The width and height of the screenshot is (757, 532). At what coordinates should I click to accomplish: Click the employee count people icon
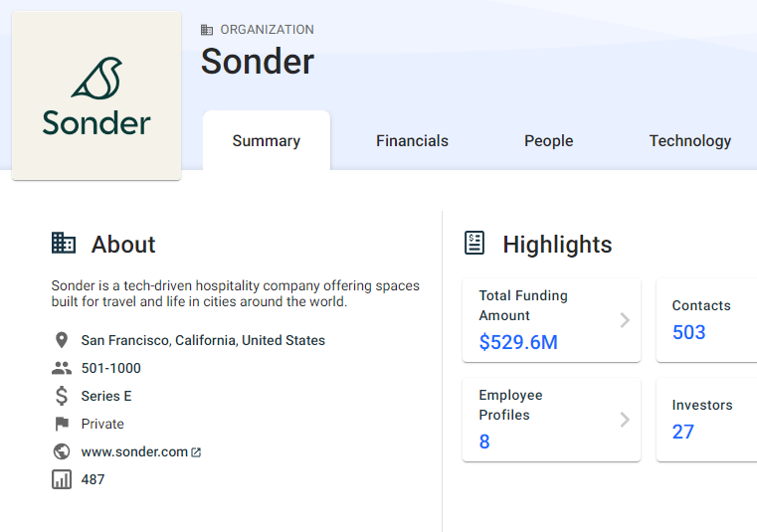(x=62, y=368)
